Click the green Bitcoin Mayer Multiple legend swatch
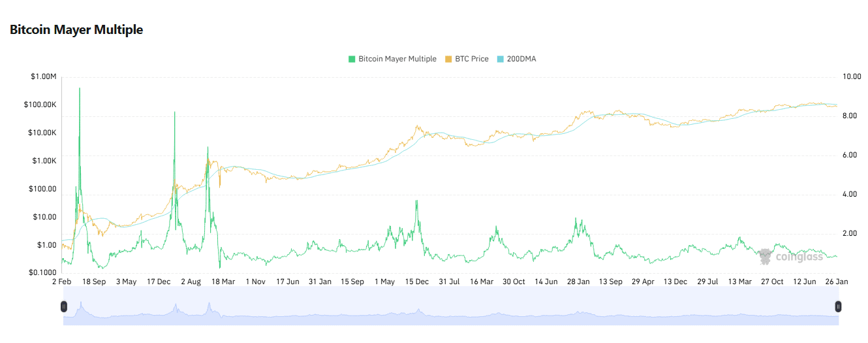Screen dimensions: 868x343 click(352, 59)
